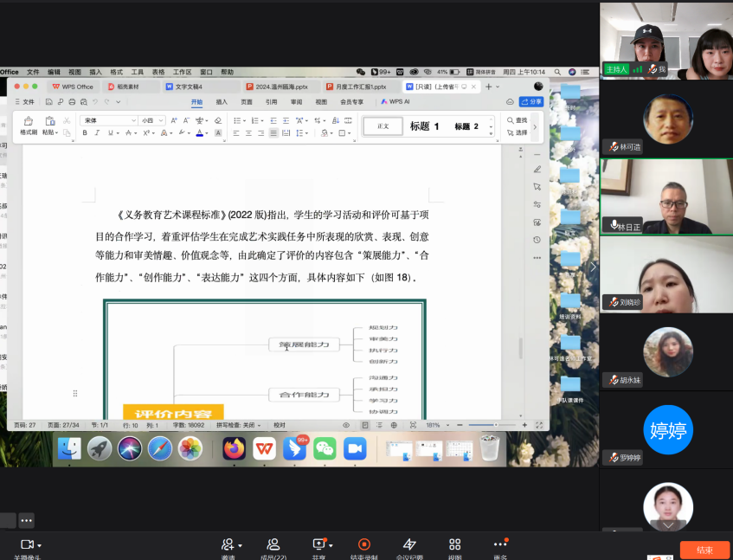The width and height of the screenshot is (733, 560).
Task: Open the font name 宋体 dropdown
Action: coord(133,120)
